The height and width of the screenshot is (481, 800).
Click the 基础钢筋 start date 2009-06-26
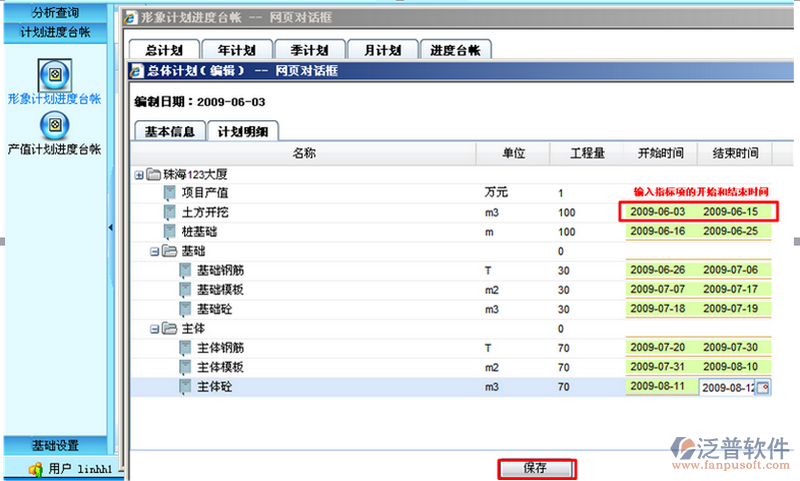(658, 270)
